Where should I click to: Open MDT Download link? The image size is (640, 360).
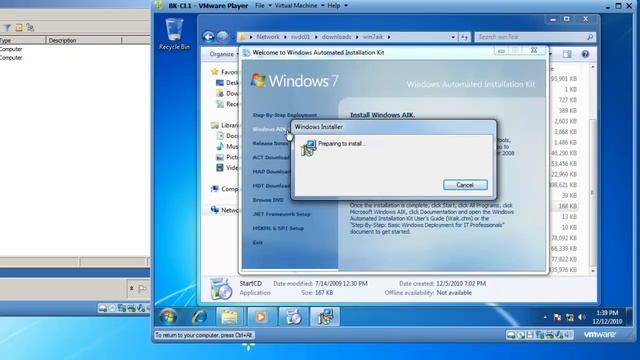271,186
